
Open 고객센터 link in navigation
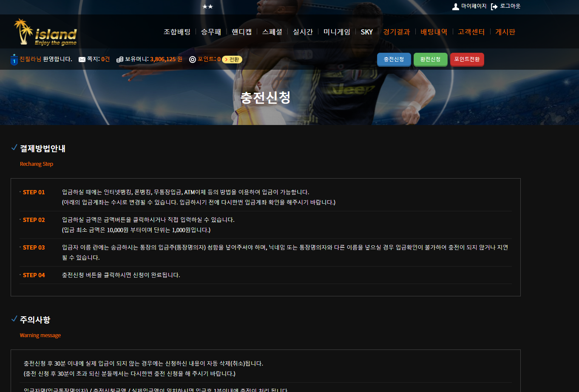471,32
